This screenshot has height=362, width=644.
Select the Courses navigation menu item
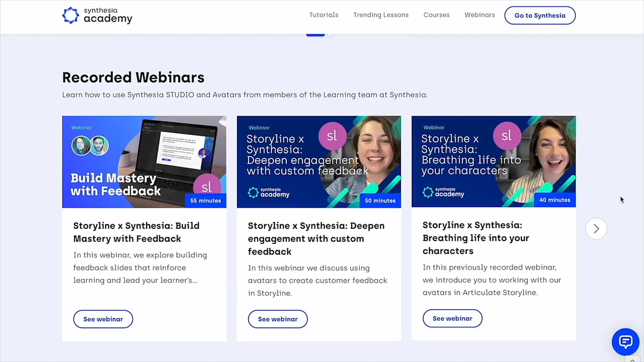click(437, 15)
